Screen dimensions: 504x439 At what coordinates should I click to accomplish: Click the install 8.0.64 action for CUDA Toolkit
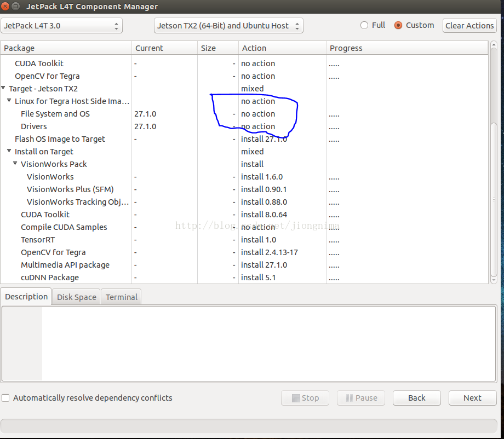(264, 214)
